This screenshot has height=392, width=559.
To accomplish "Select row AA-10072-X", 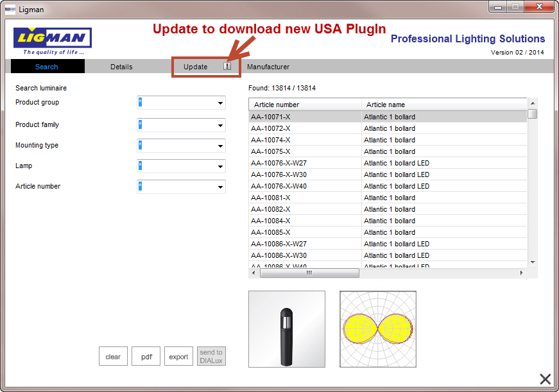I will tap(388, 128).
